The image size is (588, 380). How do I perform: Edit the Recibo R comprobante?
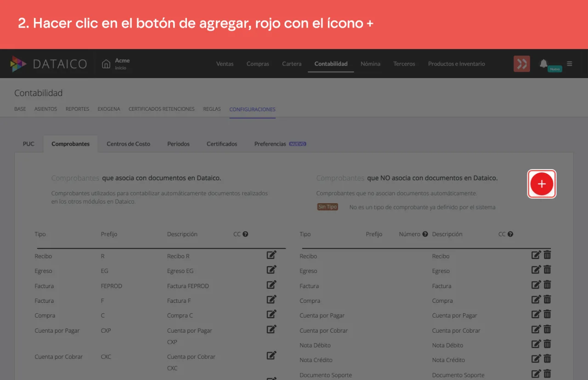click(x=271, y=255)
